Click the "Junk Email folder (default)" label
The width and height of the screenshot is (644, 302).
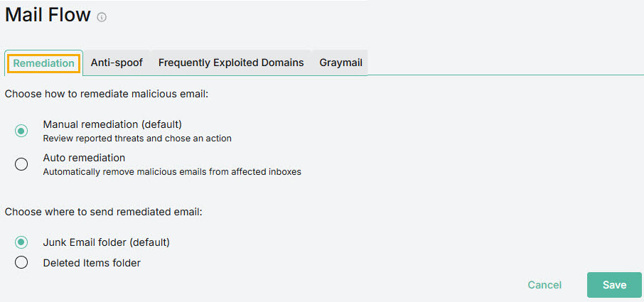[106, 242]
